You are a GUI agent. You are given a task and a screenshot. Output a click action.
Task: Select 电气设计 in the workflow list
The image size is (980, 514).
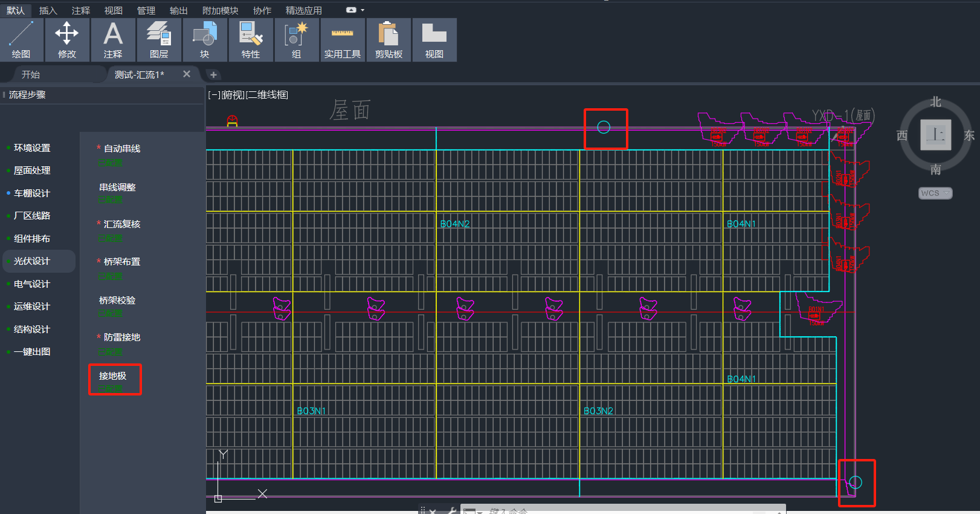32,284
